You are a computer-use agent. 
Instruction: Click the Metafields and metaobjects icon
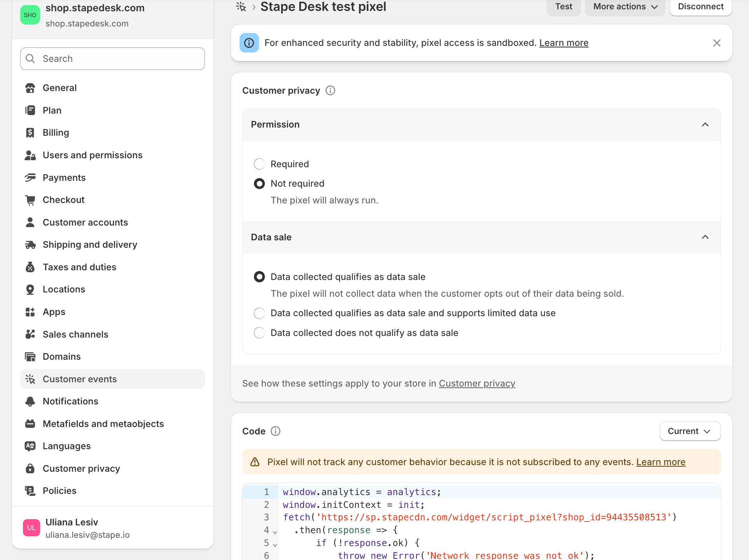(x=30, y=424)
